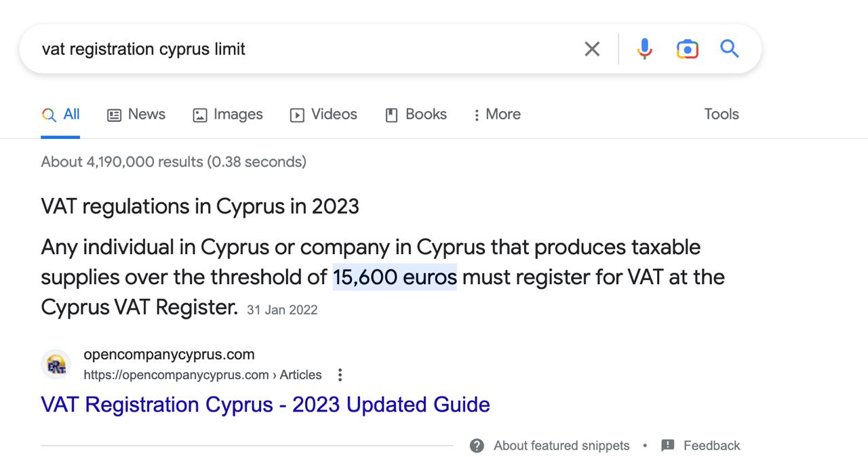868x457 pixels.
Task: Open Google Lens camera image search
Action: [687, 49]
